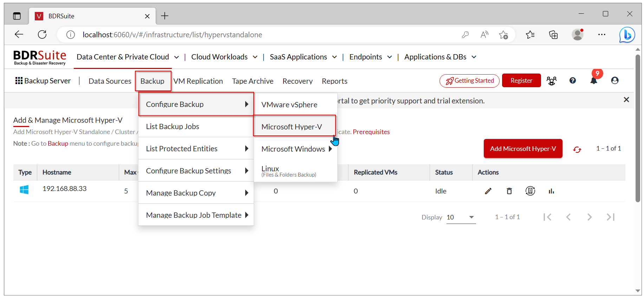Click the BDRSuite logo
This screenshot has width=644, height=299.
click(40, 58)
